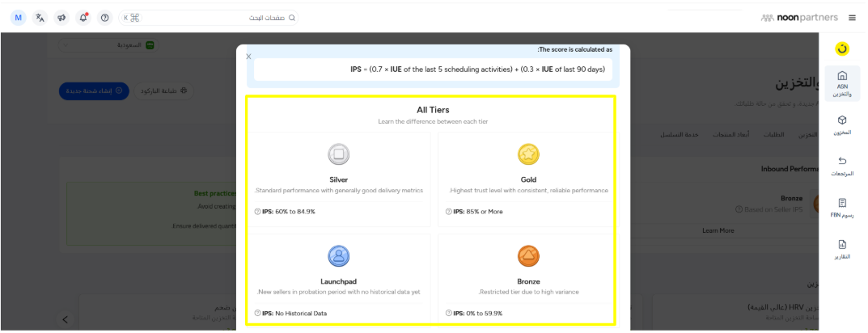868x333 pixels.
Task: Open the M user profile avatar
Action: 19,17
